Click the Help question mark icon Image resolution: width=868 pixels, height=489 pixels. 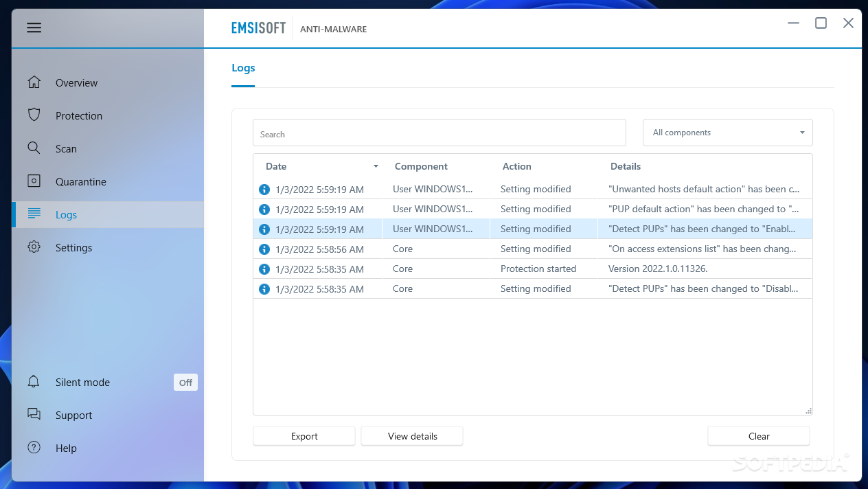click(34, 447)
